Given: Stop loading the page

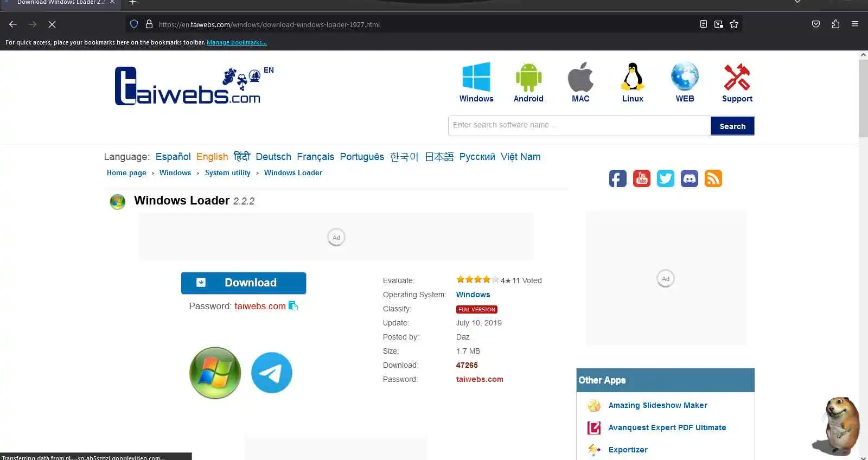Looking at the screenshot, I should pyautogui.click(x=52, y=24).
